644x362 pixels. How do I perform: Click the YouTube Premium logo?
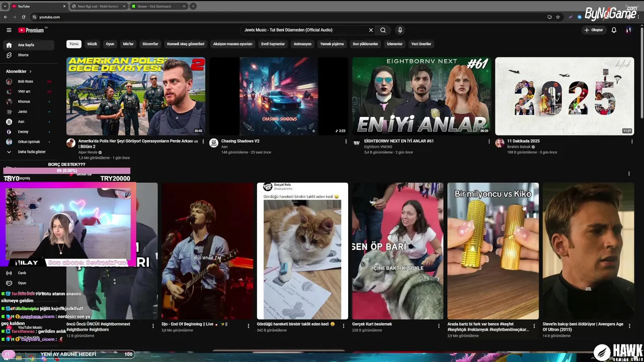pyautogui.click(x=31, y=30)
